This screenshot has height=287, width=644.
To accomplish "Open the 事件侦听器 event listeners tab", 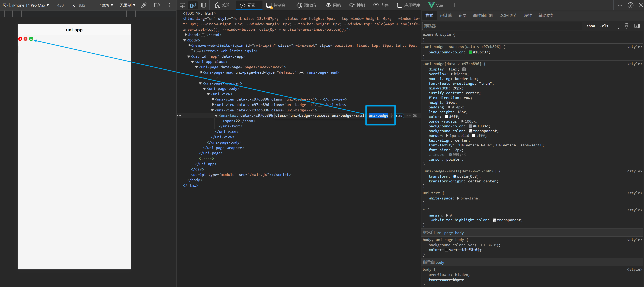I will tap(483, 15).
